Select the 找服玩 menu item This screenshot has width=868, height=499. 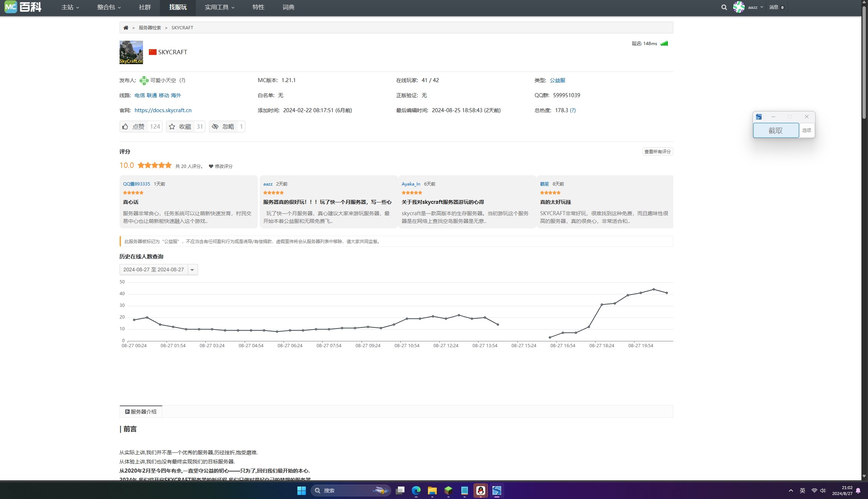click(x=178, y=7)
